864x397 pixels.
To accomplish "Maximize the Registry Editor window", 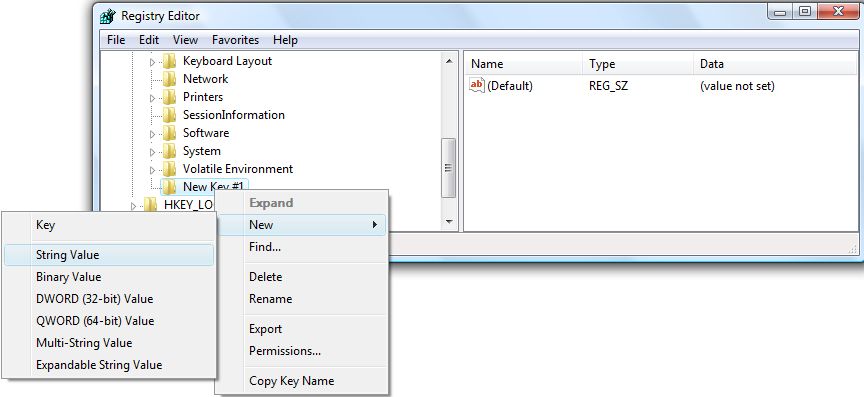I will (804, 12).
